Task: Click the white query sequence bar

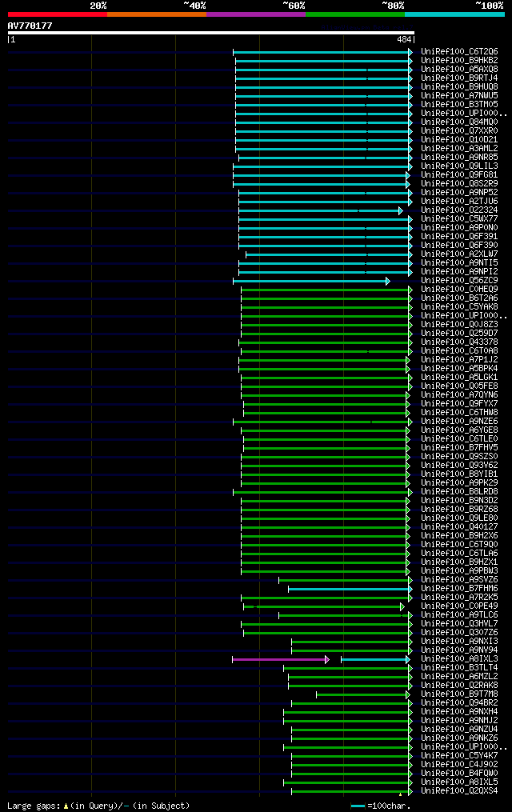Action: [210, 33]
